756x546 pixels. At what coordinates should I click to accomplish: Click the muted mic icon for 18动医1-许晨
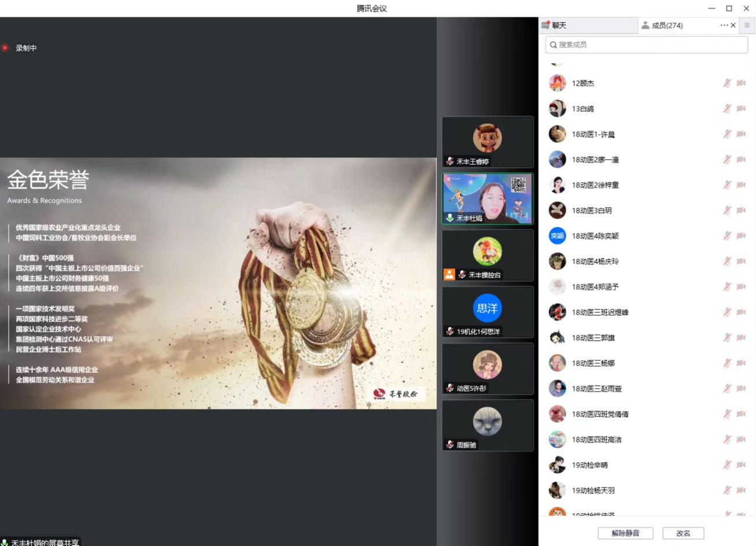click(727, 134)
